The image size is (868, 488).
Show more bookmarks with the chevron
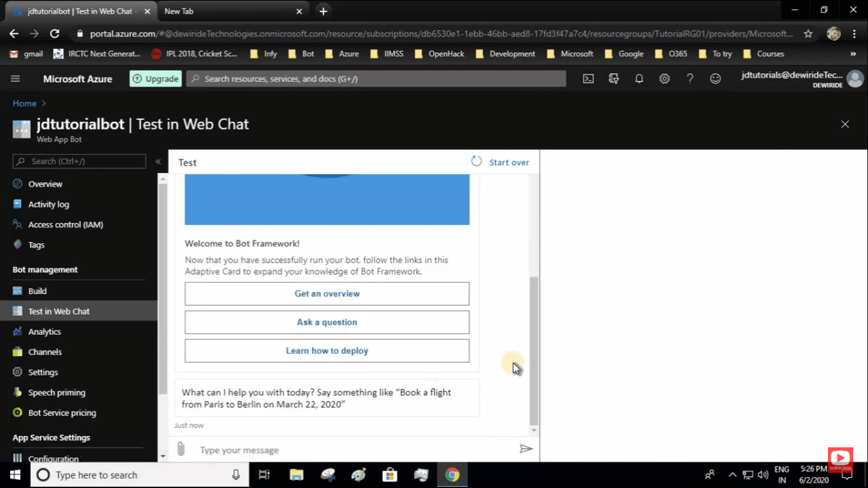pos(853,54)
